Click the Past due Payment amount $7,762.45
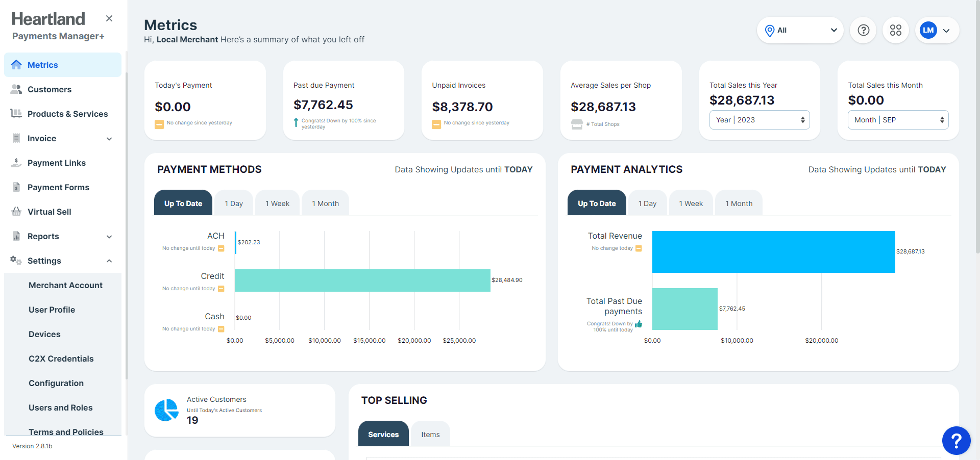Viewport: 980px width, 460px height. [x=323, y=105]
